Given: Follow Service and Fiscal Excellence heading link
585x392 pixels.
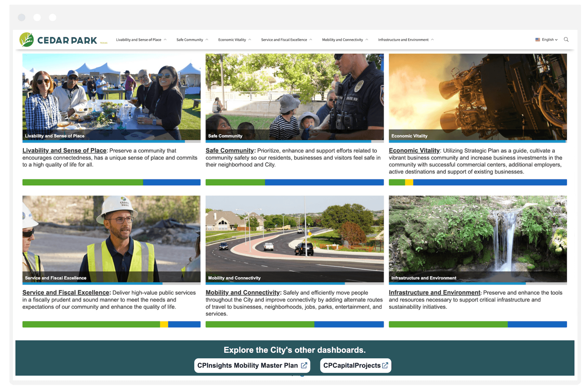Looking at the screenshot, I should pyautogui.click(x=66, y=293).
